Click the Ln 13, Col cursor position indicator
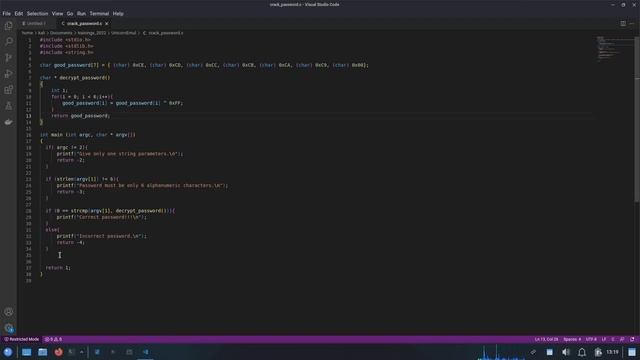The height and width of the screenshot is (360, 640). pos(546,339)
